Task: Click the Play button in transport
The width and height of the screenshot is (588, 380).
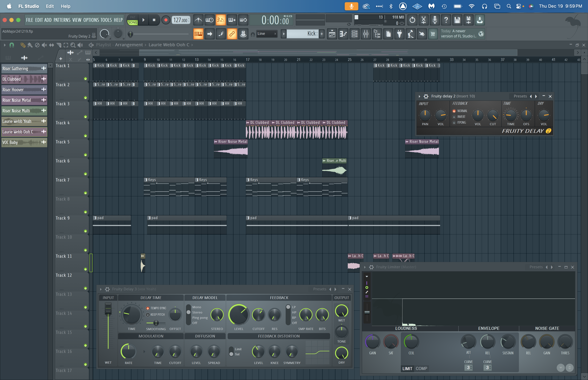Action: pyautogui.click(x=143, y=20)
